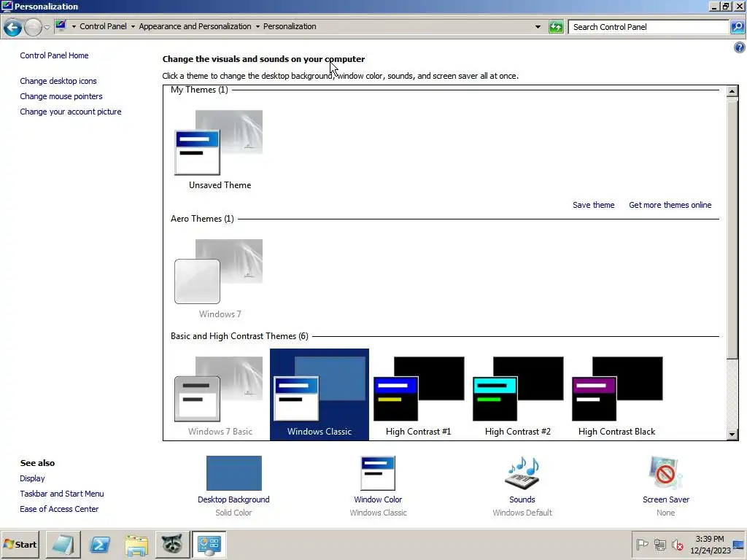Click the Personalization breadcrumb
This screenshot has width=747, height=560.
point(290,27)
